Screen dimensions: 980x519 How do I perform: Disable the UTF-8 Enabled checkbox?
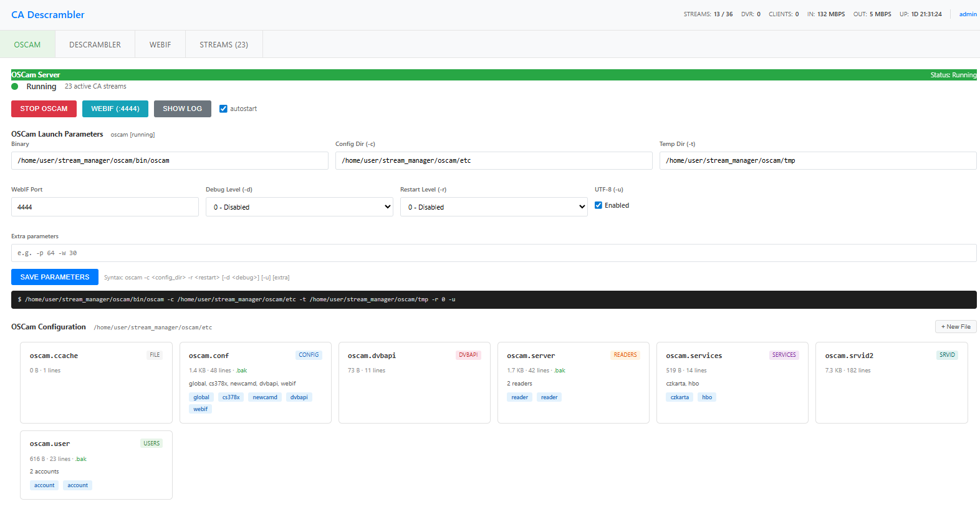pyautogui.click(x=598, y=205)
